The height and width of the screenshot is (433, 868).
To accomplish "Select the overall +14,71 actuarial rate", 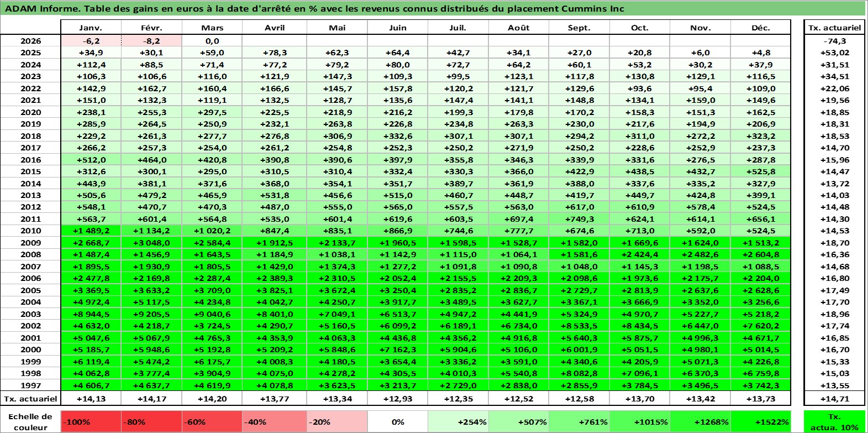I will 835,399.
